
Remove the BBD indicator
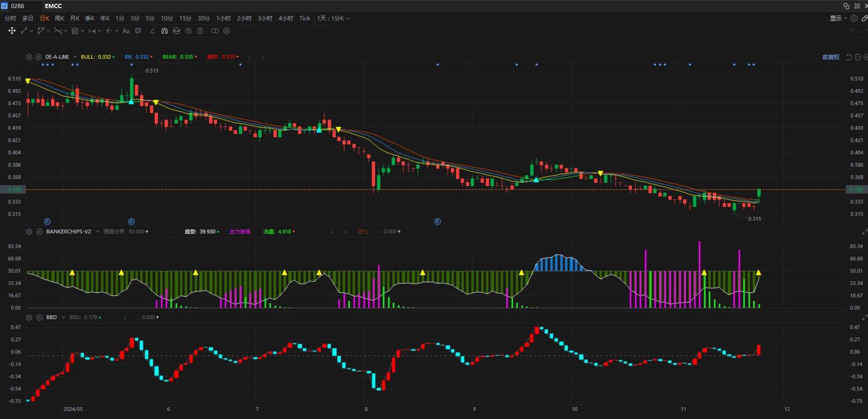point(39,318)
